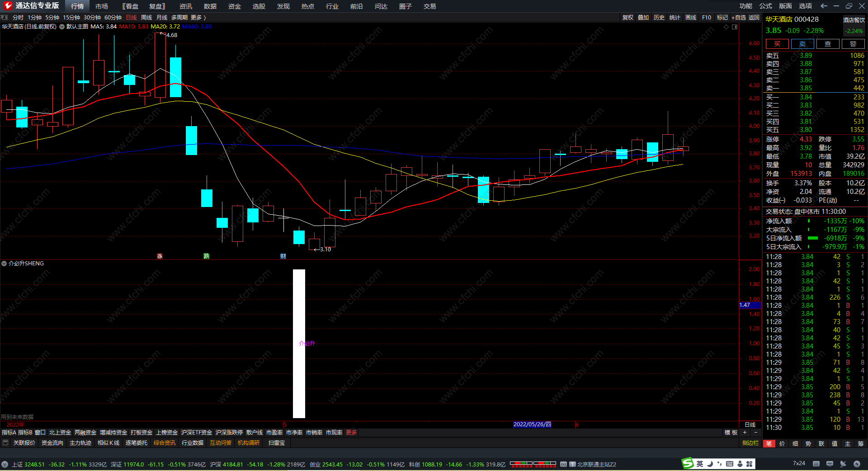Click the blue 卖 sell button
Viewport: 868px width, 471px height.
coord(802,44)
